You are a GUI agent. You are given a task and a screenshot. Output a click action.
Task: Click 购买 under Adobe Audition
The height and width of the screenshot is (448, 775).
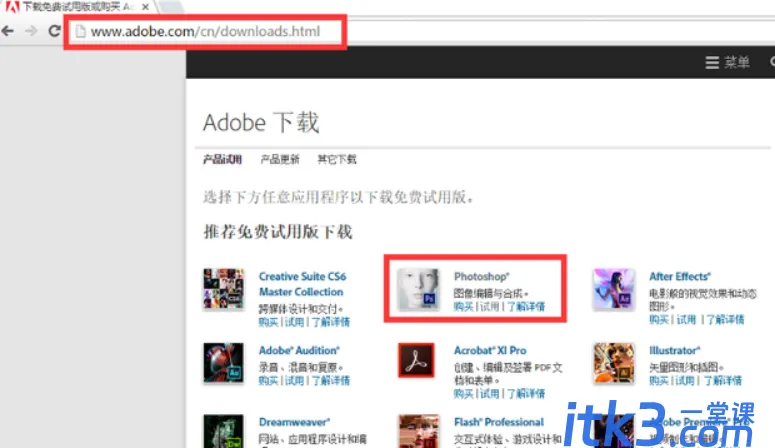tap(268, 380)
